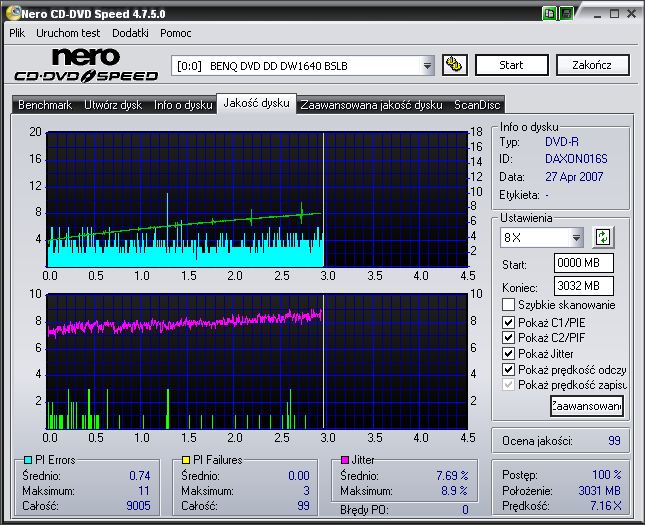Open the Dodatki menu

(x=130, y=33)
